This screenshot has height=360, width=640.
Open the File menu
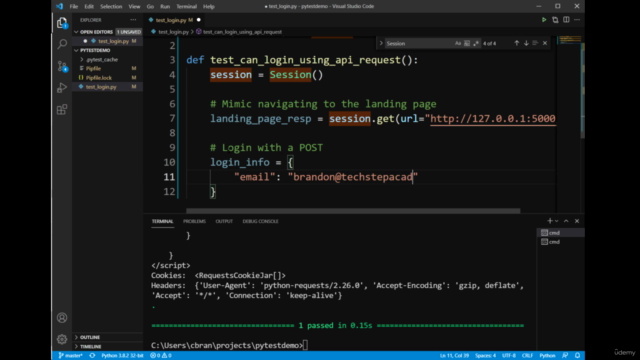[73, 7]
